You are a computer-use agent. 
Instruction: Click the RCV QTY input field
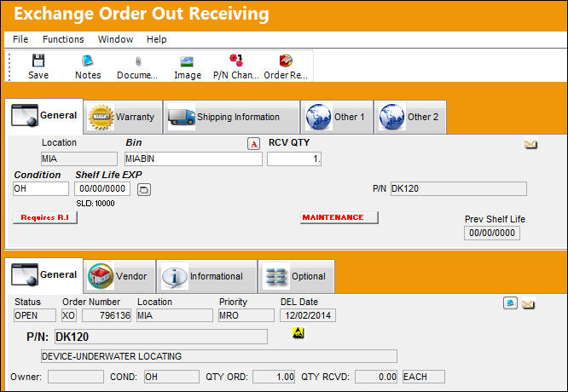(294, 159)
